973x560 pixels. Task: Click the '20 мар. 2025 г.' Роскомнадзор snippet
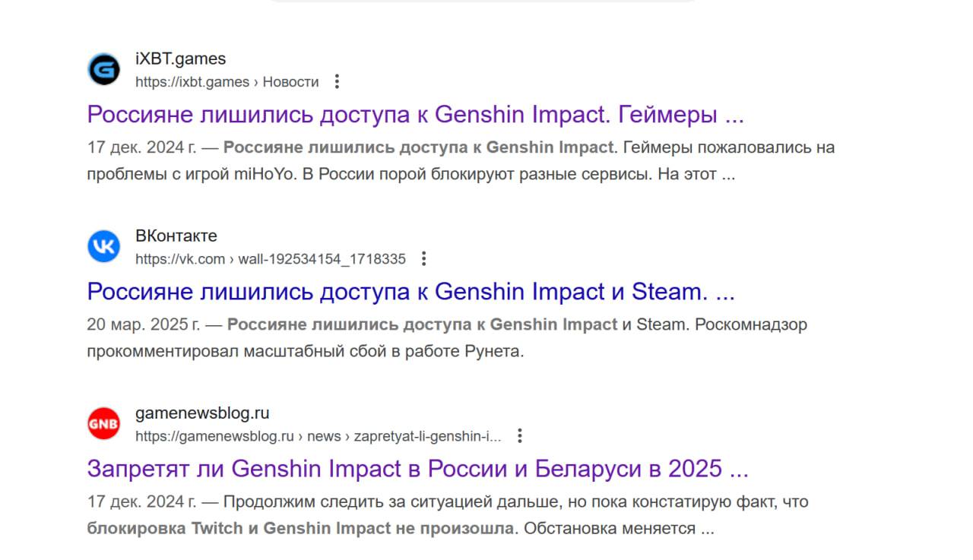(448, 338)
